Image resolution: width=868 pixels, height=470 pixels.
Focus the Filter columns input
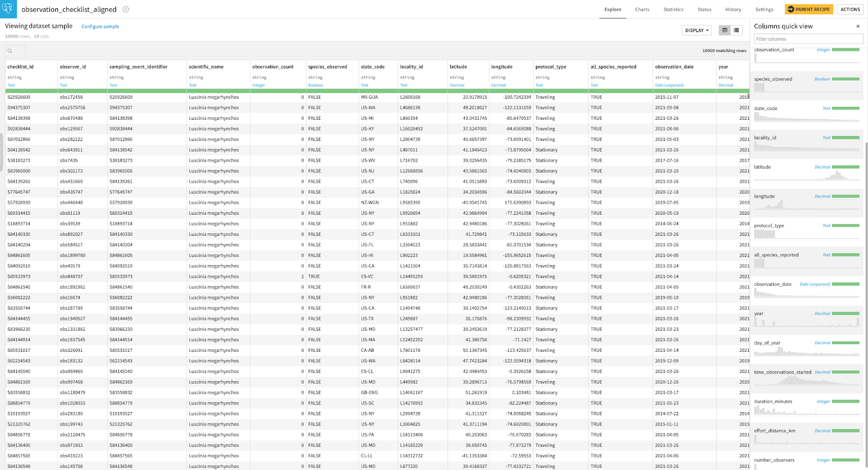tap(808, 39)
